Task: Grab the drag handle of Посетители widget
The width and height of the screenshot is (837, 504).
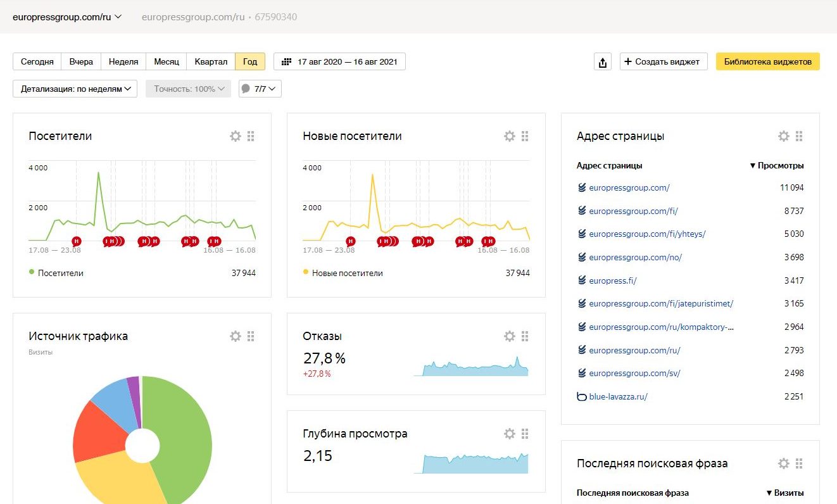Action: pyautogui.click(x=251, y=136)
